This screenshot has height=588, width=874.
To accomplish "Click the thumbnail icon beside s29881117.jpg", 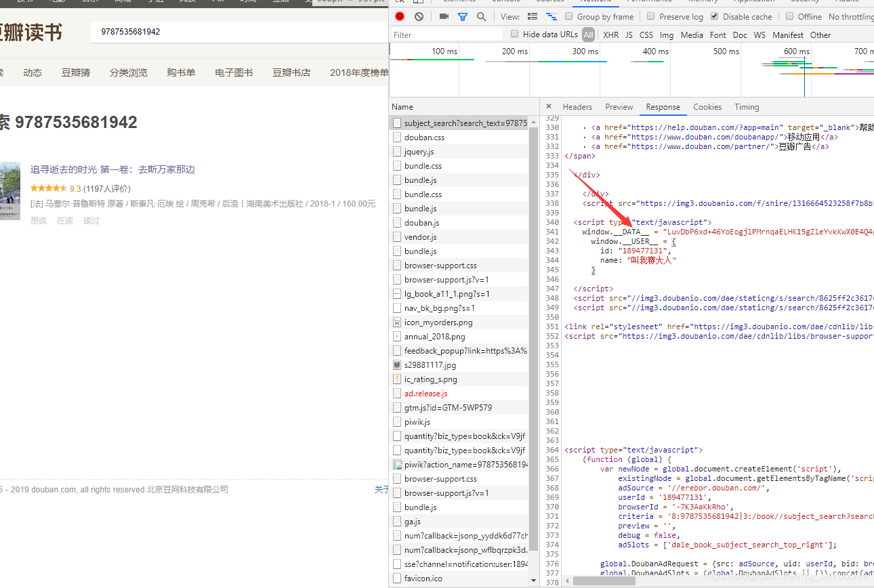I will click(x=398, y=365).
